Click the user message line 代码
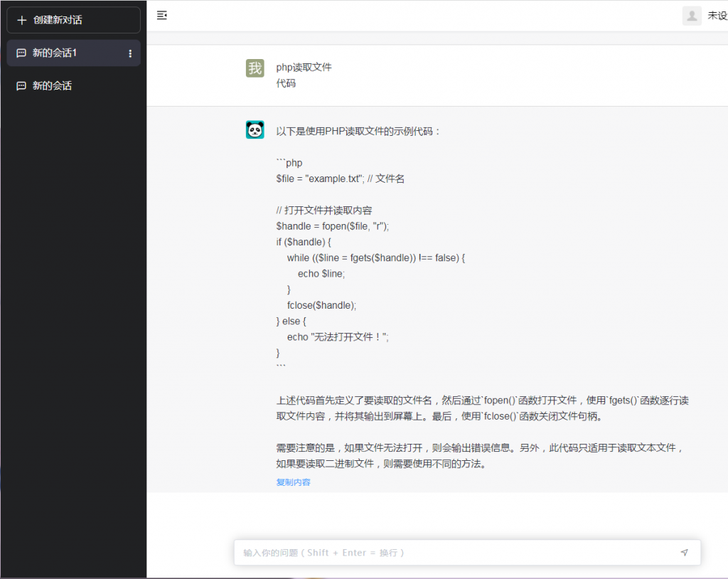 pos(286,83)
